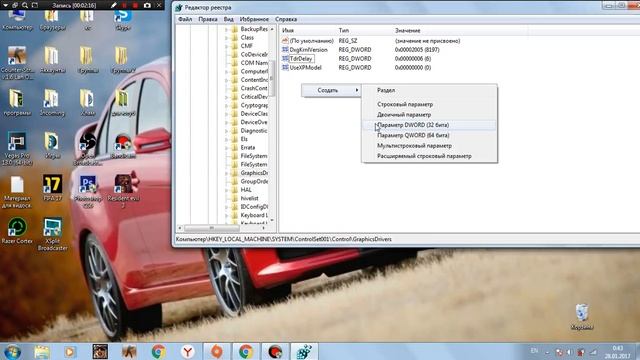Open the Файл menu in Registry Editor

point(185,19)
